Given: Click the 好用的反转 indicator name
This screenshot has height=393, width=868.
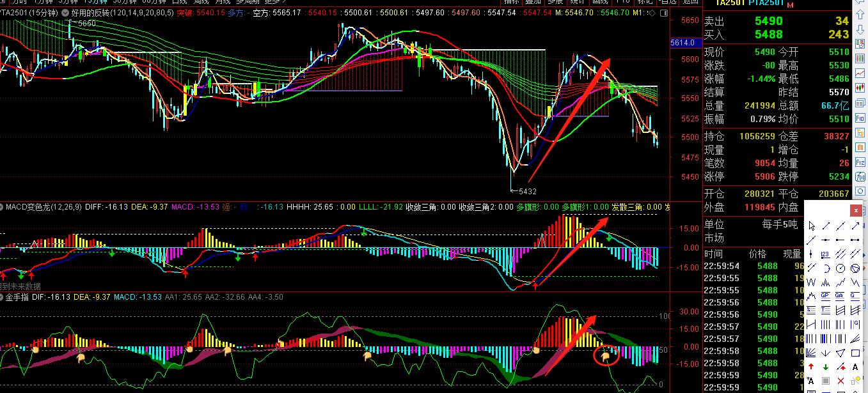Looking at the screenshot, I should (x=90, y=13).
